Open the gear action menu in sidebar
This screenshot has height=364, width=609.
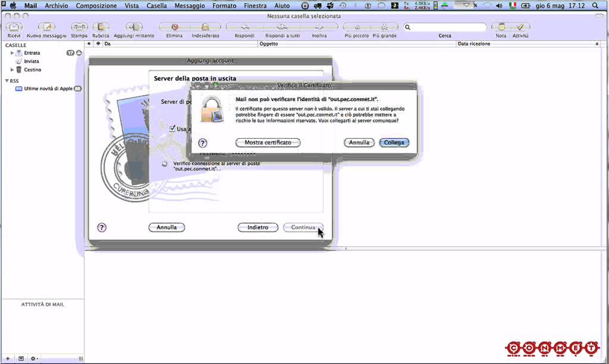[34, 359]
